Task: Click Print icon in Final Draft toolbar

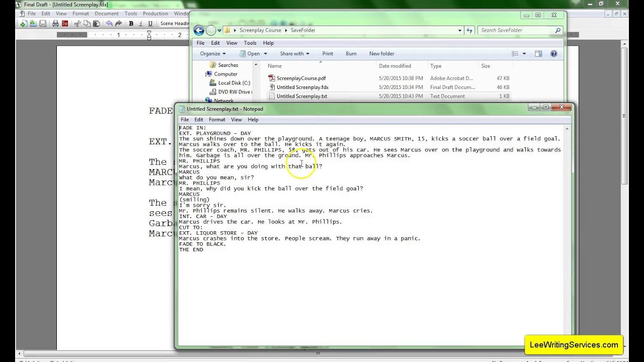Action: tap(55, 24)
